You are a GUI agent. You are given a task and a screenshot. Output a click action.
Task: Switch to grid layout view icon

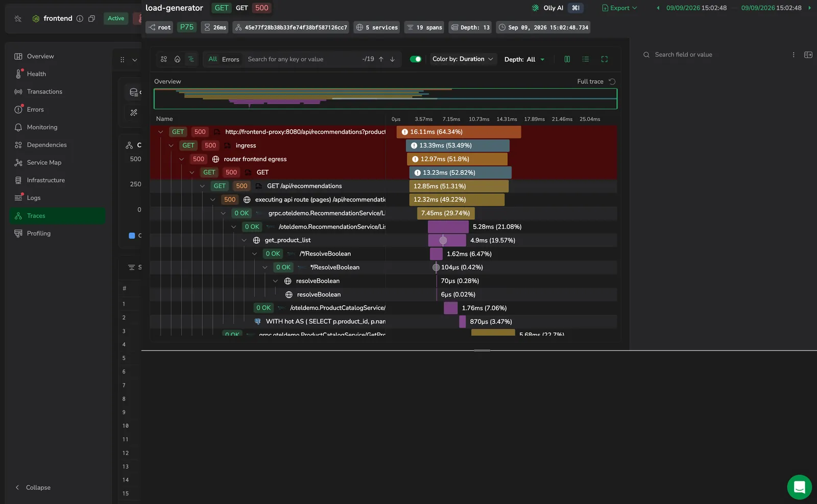[x=164, y=59]
